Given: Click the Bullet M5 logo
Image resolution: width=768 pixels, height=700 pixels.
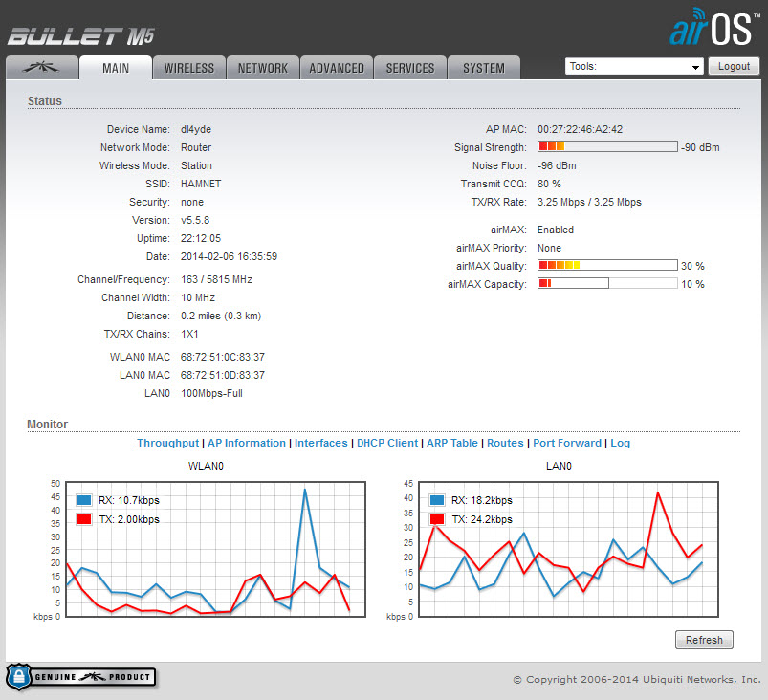Looking at the screenshot, I should click(80, 36).
